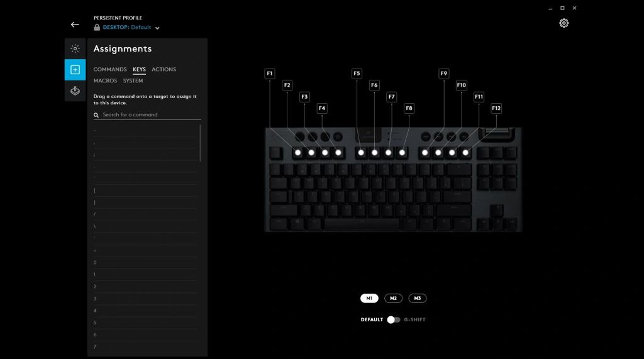
Task: Open the Actions tab
Action: pyautogui.click(x=164, y=69)
